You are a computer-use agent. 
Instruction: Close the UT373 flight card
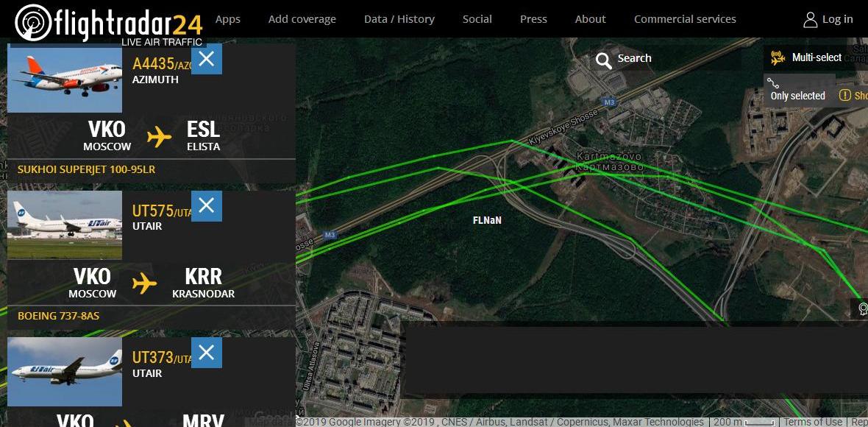[x=207, y=352]
